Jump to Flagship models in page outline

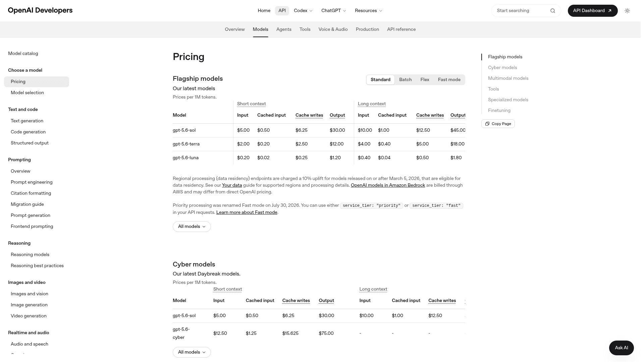(505, 57)
